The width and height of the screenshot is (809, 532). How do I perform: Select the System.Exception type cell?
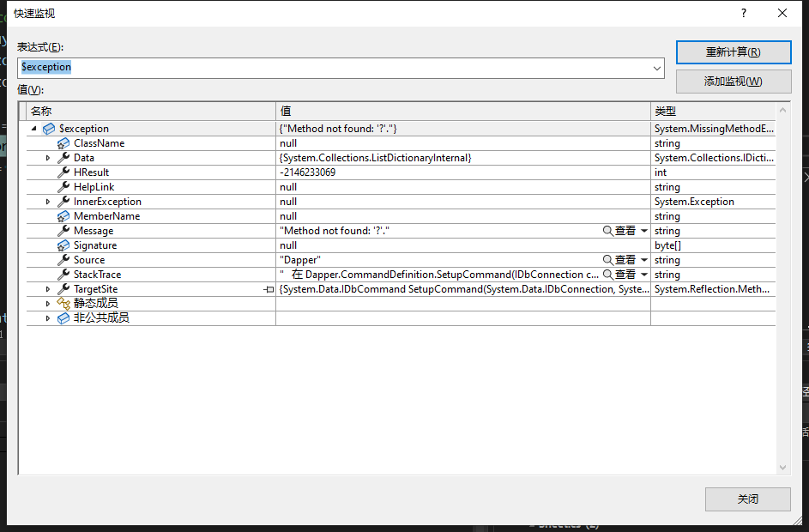(694, 202)
